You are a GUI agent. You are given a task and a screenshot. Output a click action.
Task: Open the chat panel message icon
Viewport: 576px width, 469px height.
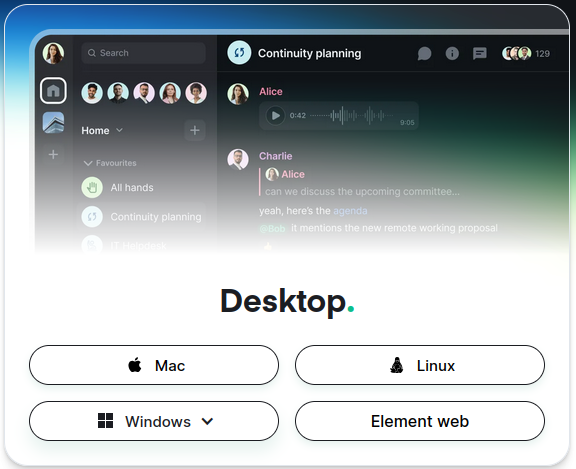click(479, 54)
